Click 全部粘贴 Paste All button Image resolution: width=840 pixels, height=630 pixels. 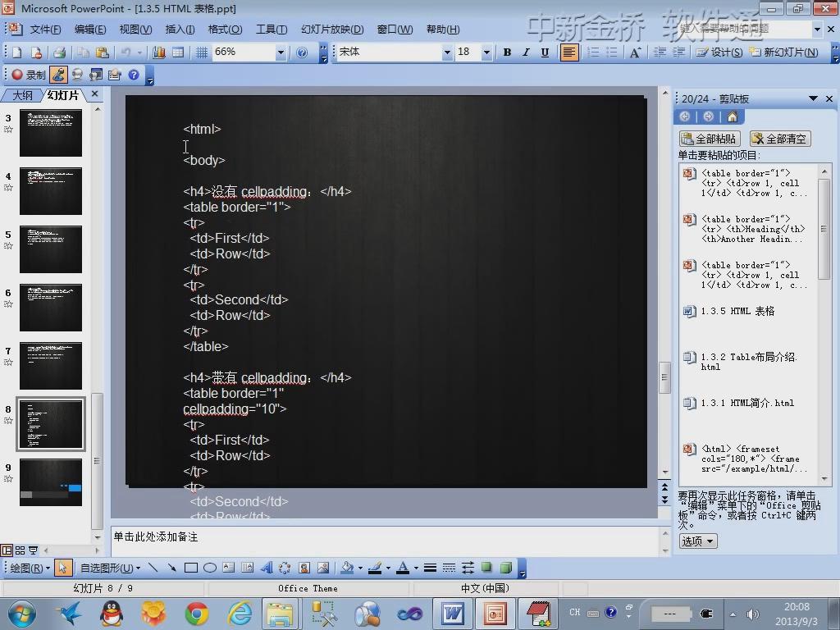pos(710,139)
